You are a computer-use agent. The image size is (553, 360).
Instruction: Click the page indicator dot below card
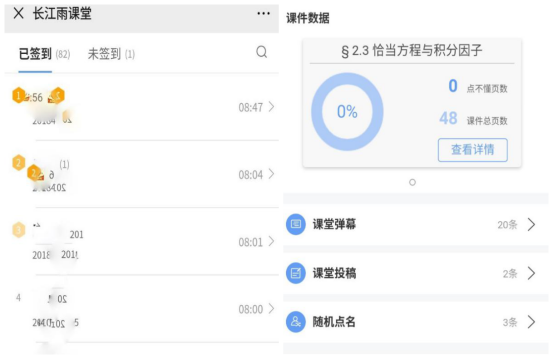pyautogui.click(x=412, y=182)
